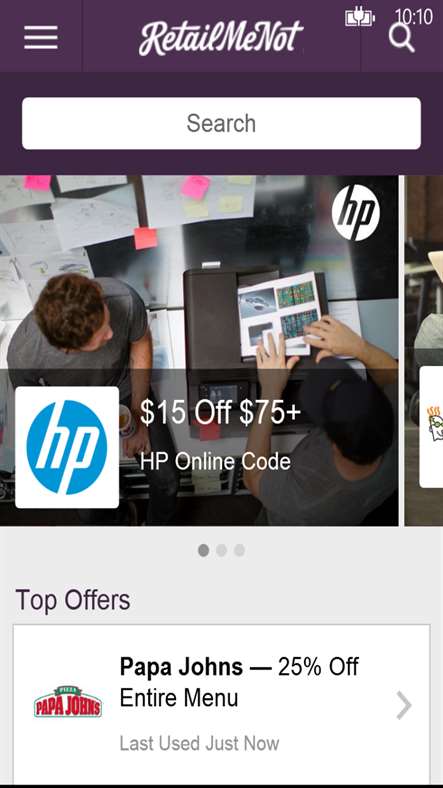Tap the blue HP logo tile
Screen dimensions: 443x788
click(67, 447)
